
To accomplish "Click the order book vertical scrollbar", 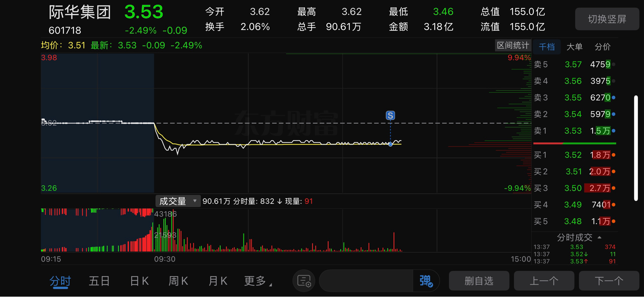I will pos(636,148).
